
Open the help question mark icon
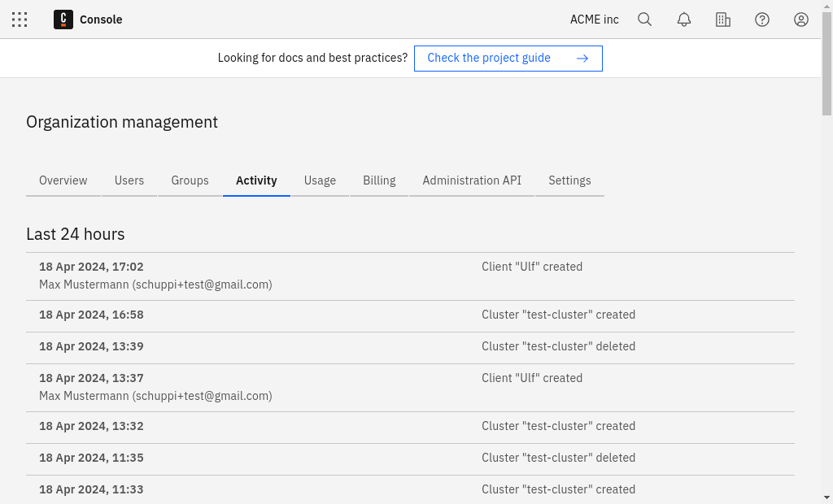coord(762,20)
